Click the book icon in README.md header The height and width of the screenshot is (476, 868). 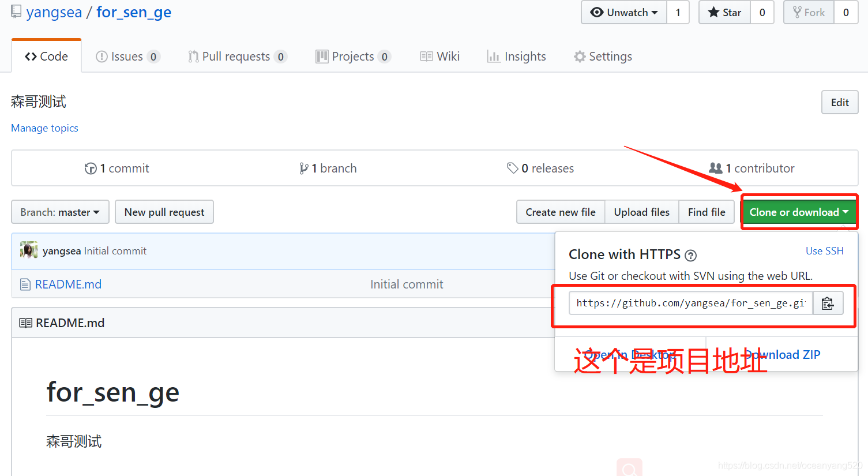[x=25, y=323]
